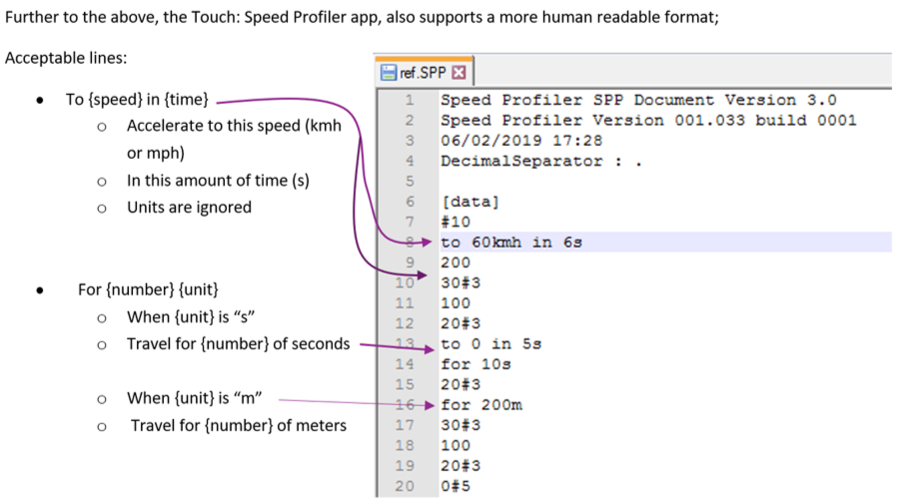Screen dimensions: 900x504
Task: Click the text 'In this amount of time (s)'
Action: 218,180
